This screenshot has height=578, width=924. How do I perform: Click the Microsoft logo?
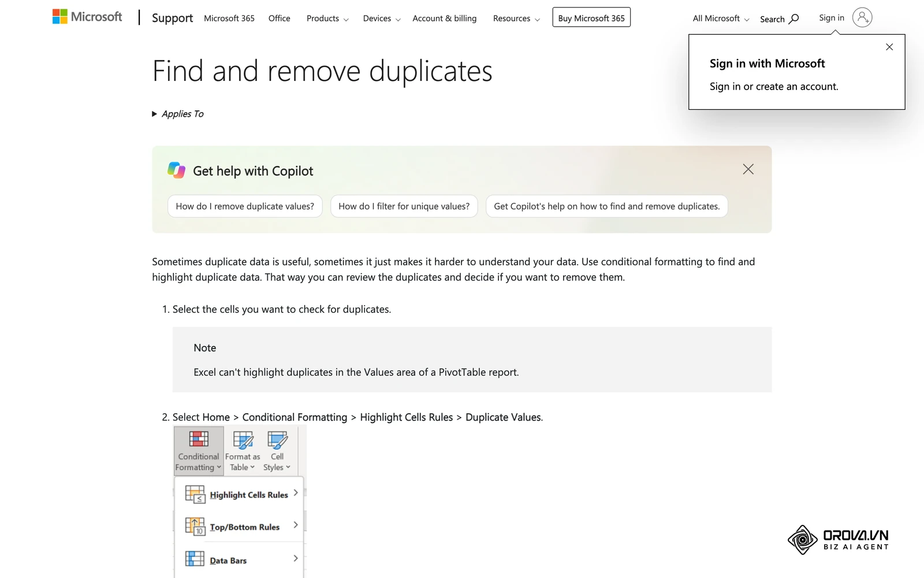point(87,17)
